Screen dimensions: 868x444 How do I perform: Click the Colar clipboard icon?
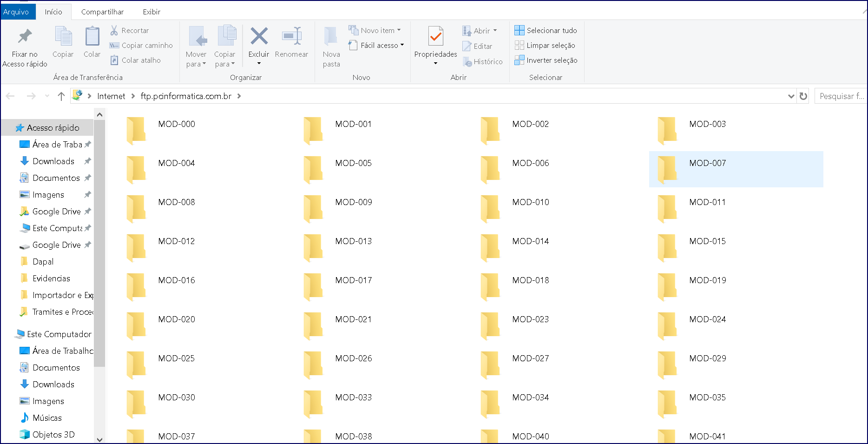tap(92, 36)
